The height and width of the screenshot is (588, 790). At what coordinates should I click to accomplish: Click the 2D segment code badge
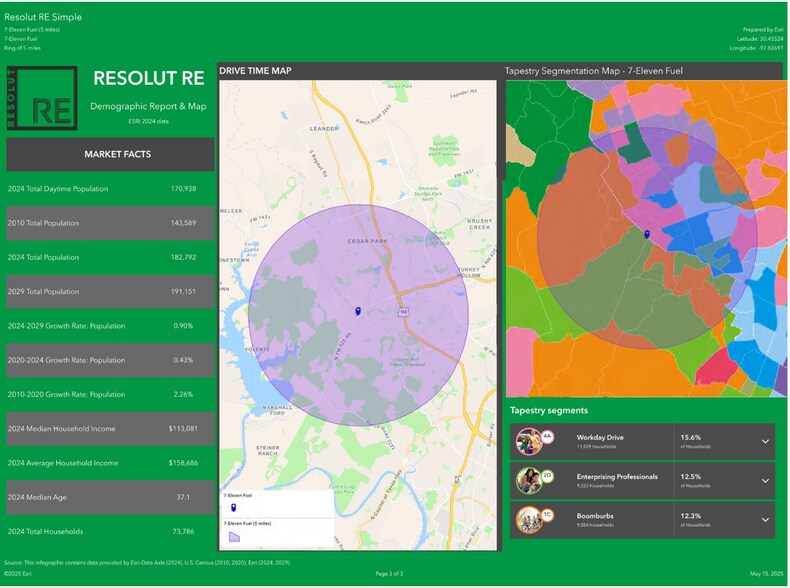[548, 475]
